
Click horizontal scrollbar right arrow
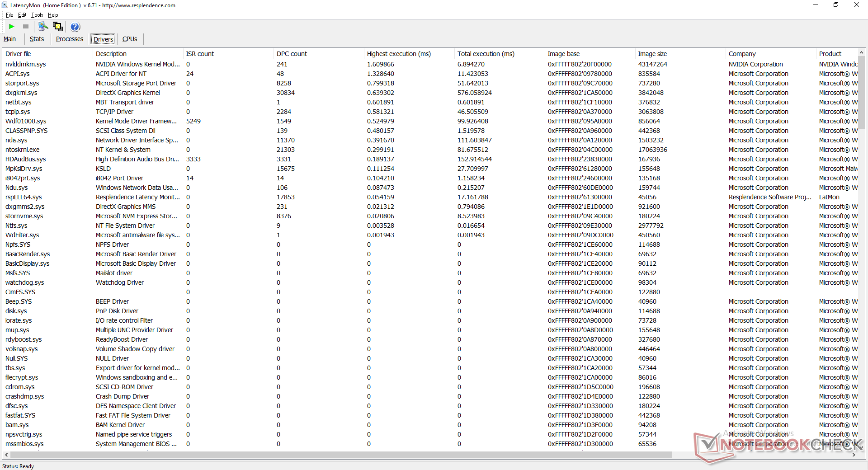coord(854,455)
